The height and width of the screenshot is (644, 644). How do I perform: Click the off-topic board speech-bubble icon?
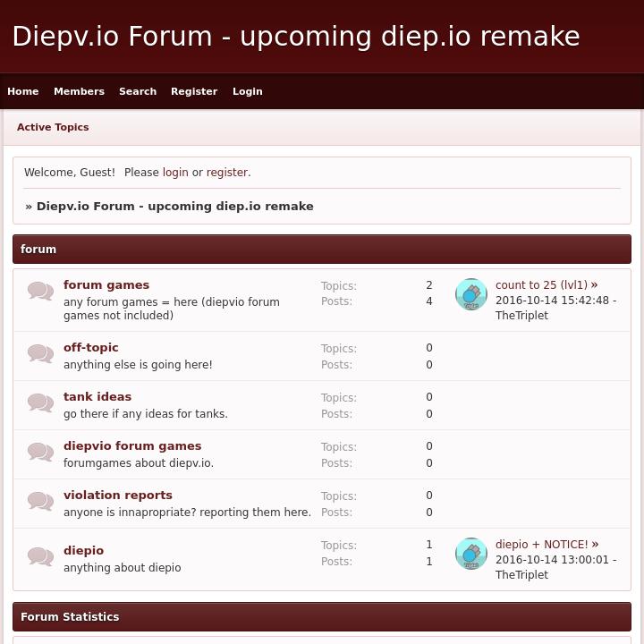40,353
